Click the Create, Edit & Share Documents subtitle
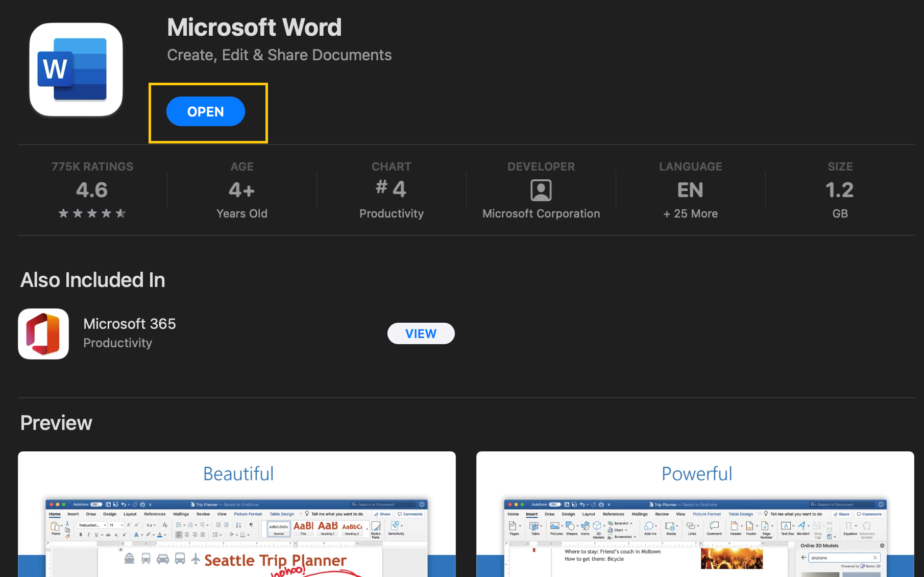This screenshot has height=577, width=924. (x=279, y=55)
